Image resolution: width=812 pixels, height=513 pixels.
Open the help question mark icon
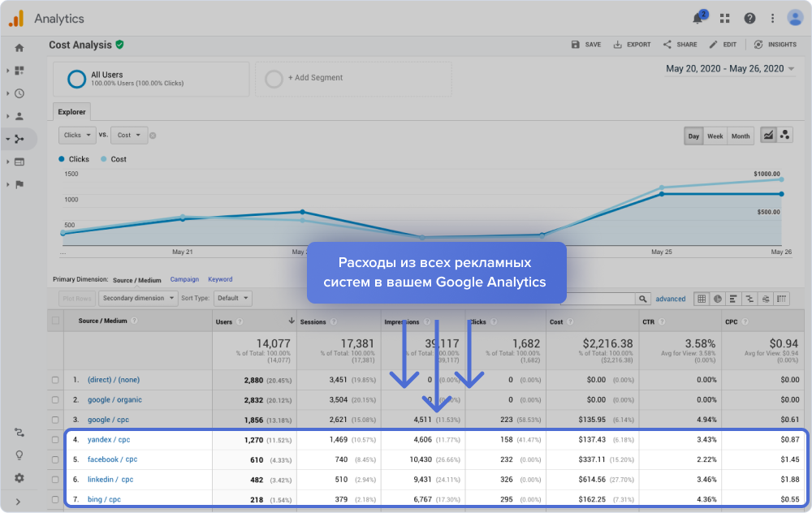(749, 19)
